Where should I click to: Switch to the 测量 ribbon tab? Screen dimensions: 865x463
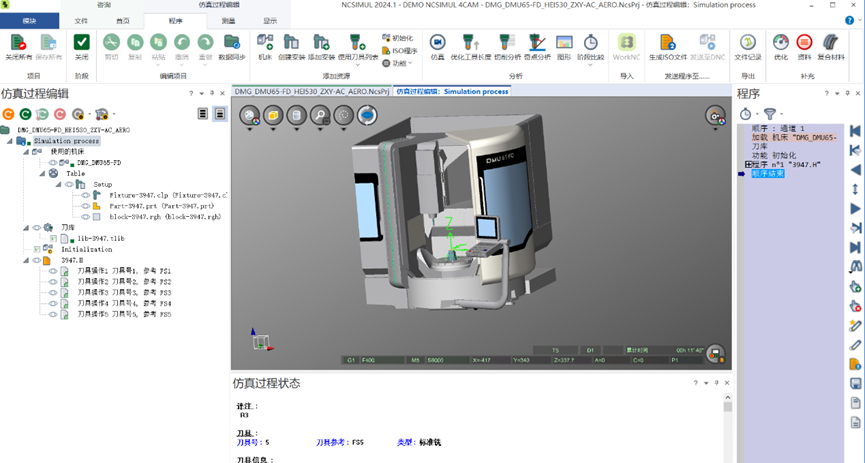tap(228, 21)
